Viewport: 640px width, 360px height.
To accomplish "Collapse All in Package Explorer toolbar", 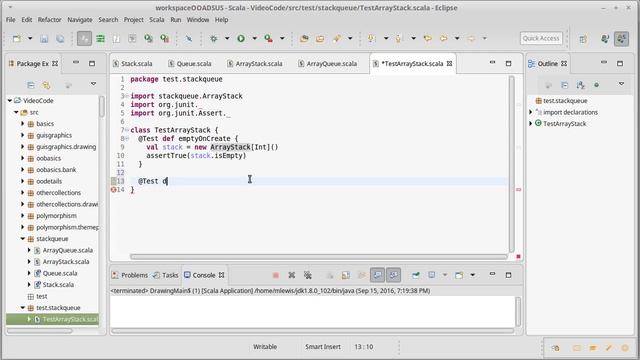I will pos(31,85).
